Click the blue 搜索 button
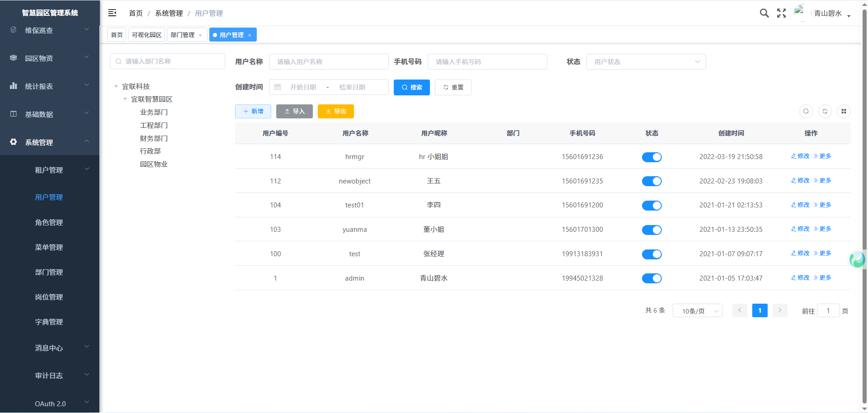 click(411, 87)
